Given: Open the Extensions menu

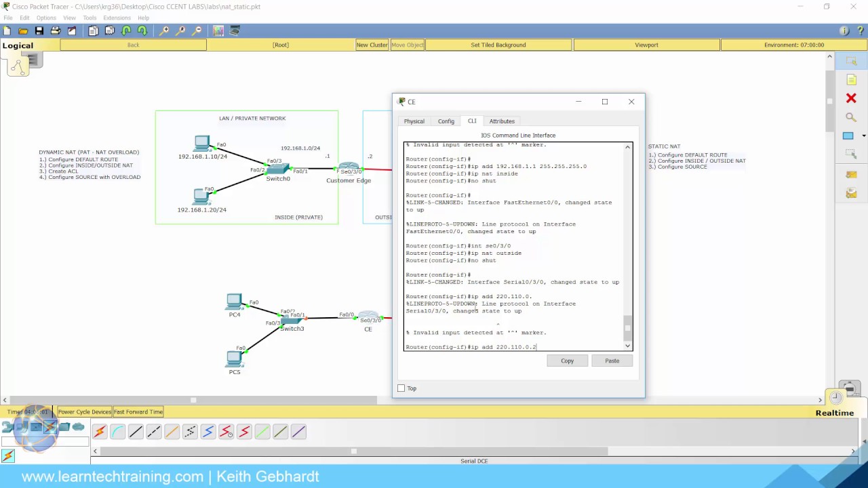Looking at the screenshot, I should coord(117,18).
